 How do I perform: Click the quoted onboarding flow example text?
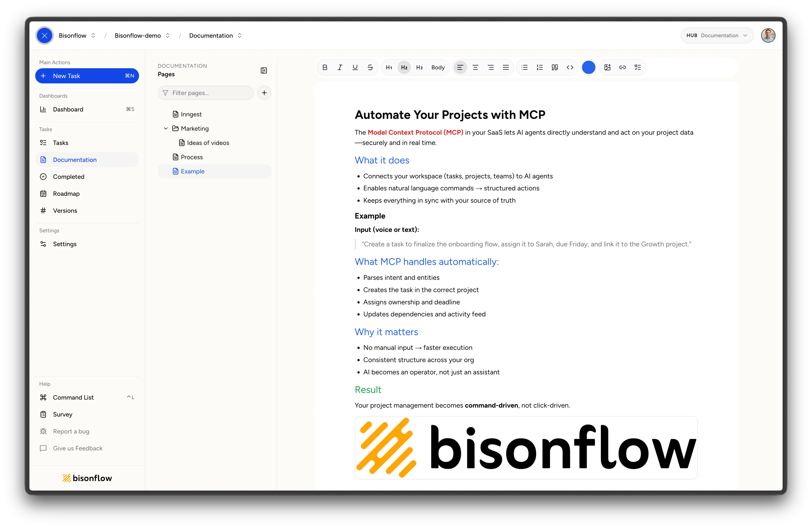click(x=526, y=244)
